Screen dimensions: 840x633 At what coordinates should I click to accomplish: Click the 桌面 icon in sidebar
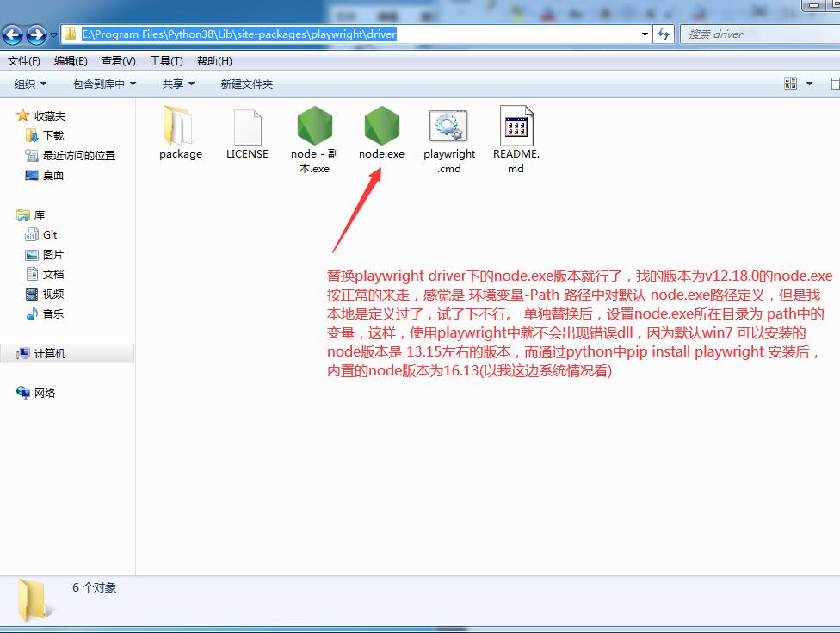32,175
